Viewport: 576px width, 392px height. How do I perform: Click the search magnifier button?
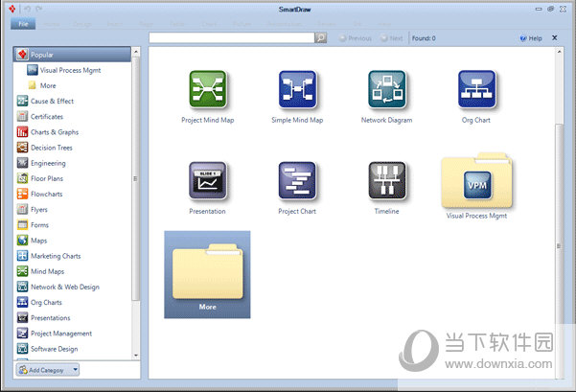coord(321,37)
